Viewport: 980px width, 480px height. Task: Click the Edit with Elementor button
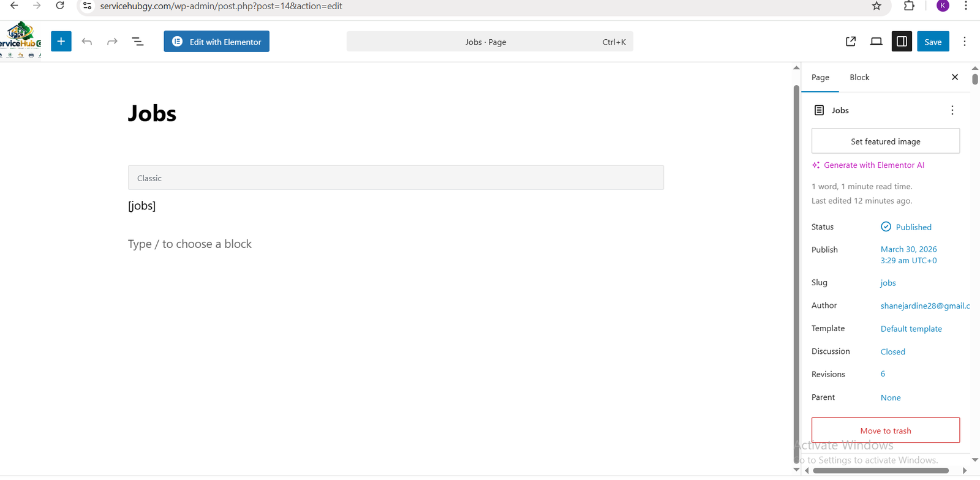217,42
